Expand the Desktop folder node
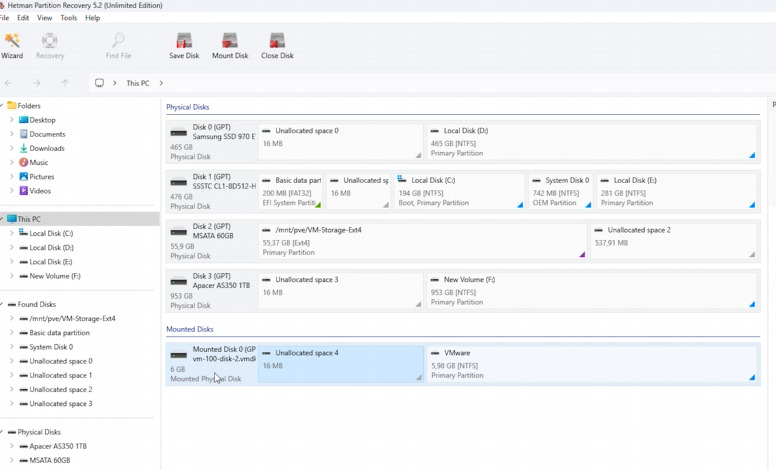Image resolution: width=776 pixels, height=470 pixels. click(x=11, y=120)
